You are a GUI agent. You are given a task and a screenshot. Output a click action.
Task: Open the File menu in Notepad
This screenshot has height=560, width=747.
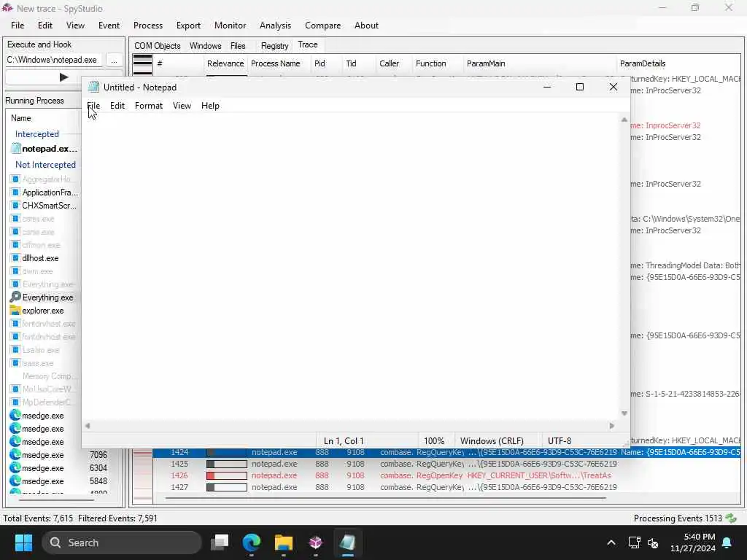click(93, 106)
